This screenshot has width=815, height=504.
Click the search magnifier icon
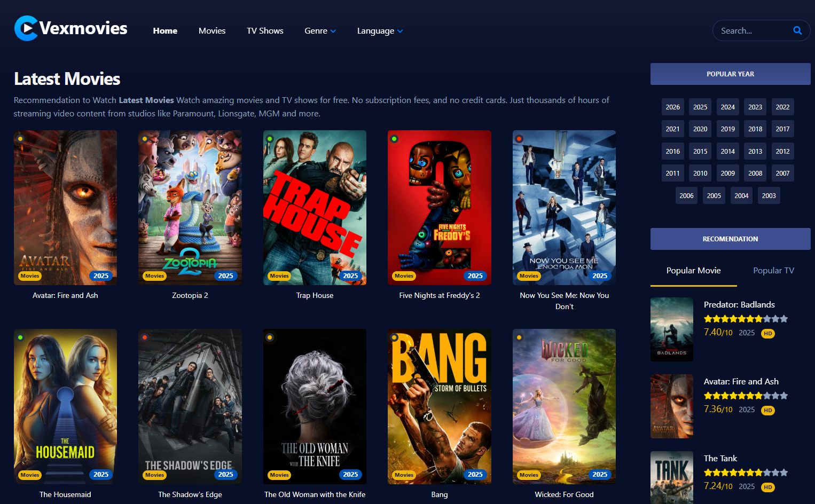[x=797, y=30]
